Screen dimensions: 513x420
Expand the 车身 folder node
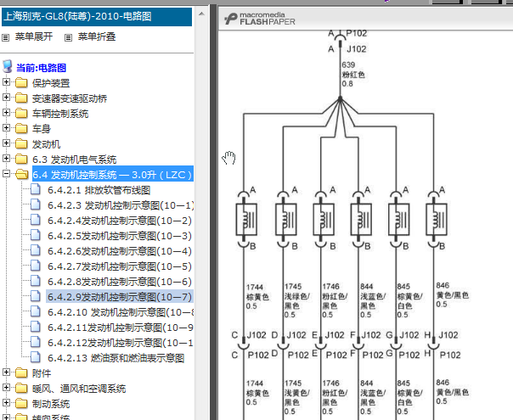click(6, 128)
